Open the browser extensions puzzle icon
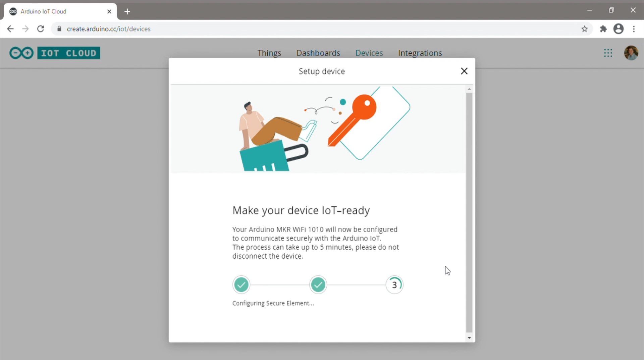 point(603,29)
